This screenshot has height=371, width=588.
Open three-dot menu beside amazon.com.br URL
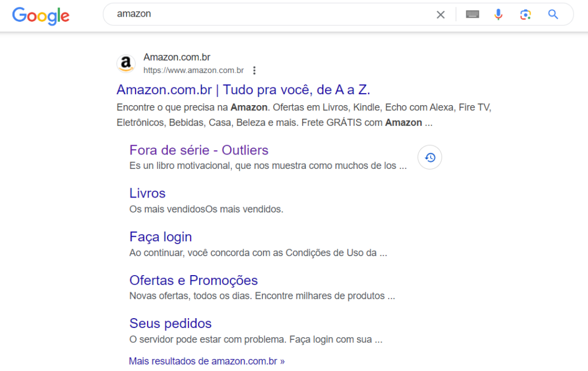(254, 71)
